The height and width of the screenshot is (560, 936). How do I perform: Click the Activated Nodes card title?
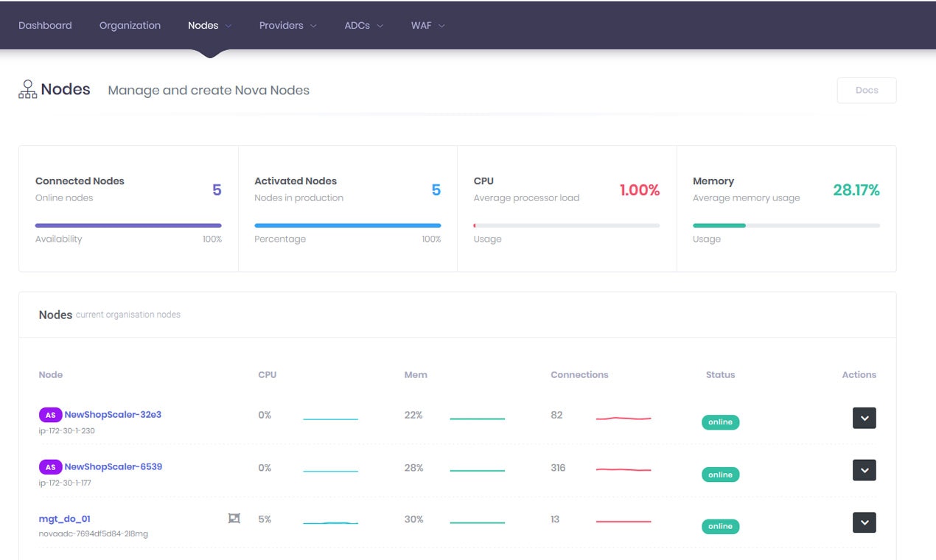point(296,181)
